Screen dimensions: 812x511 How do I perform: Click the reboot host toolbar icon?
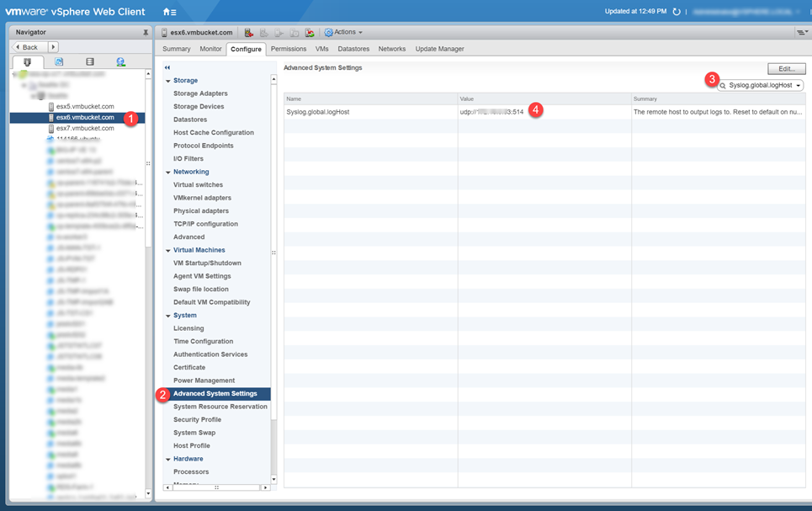[310, 33]
